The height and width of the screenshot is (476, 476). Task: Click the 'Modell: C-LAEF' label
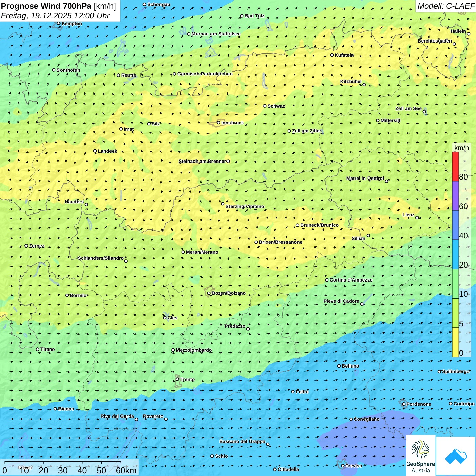(446, 6)
